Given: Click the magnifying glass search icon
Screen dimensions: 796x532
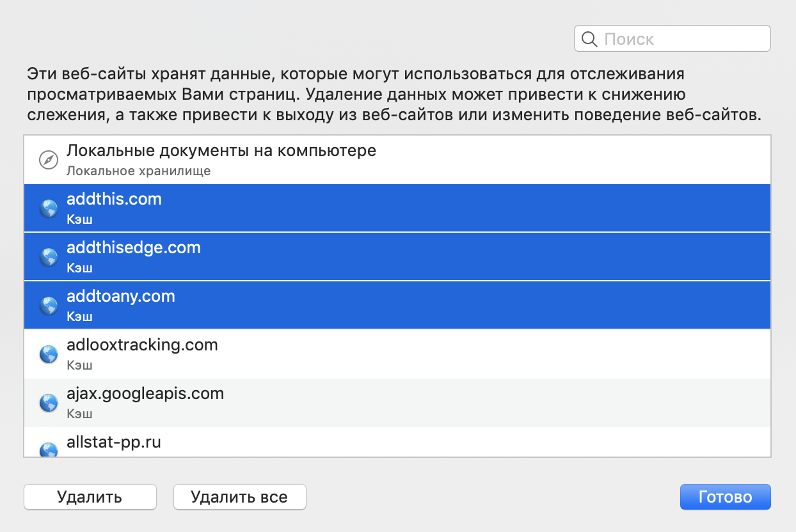Looking at the screenshot, I should (589, 39).
